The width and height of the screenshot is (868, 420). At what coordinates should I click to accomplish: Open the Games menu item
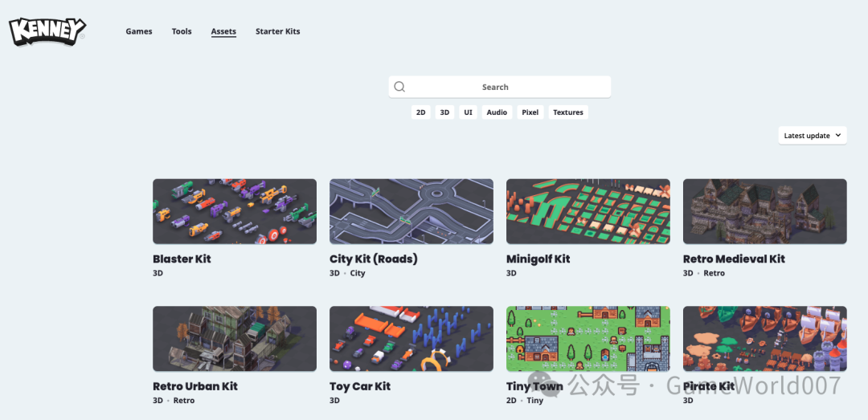(139, 31)
